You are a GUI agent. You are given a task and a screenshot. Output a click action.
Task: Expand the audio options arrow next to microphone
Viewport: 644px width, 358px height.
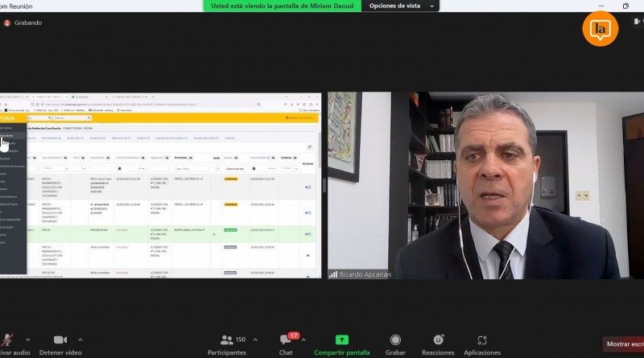point(27,339)
